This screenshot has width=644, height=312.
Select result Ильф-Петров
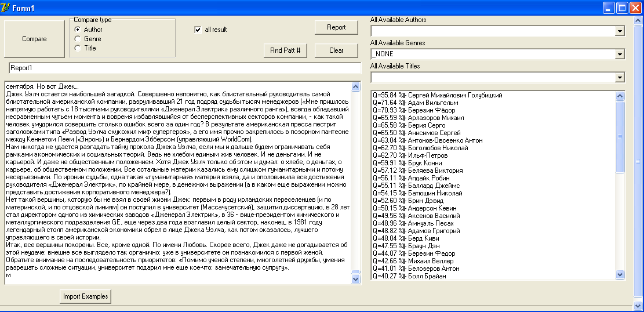410,155
